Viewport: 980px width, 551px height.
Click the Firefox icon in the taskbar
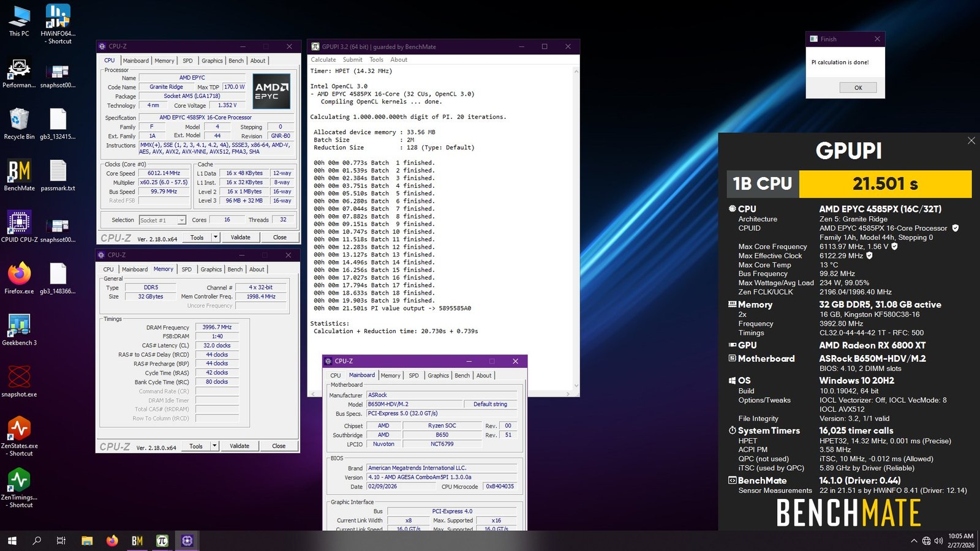112,541
